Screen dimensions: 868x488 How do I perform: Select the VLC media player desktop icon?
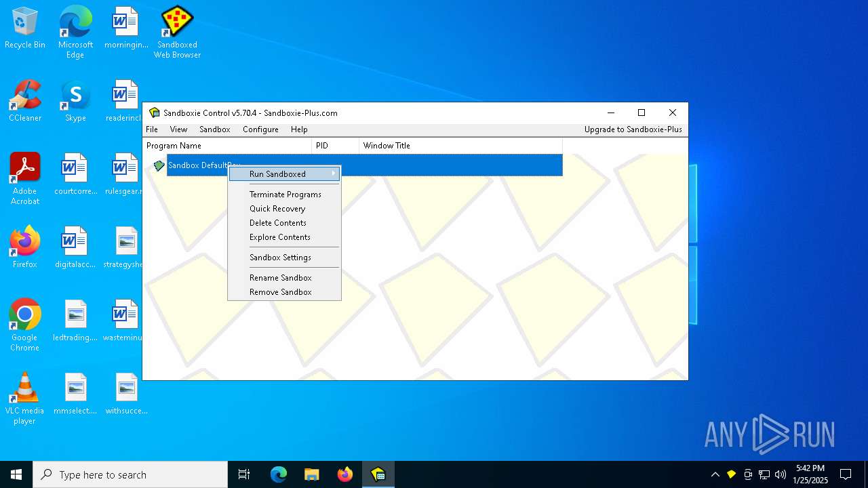[x=25, y=399]
